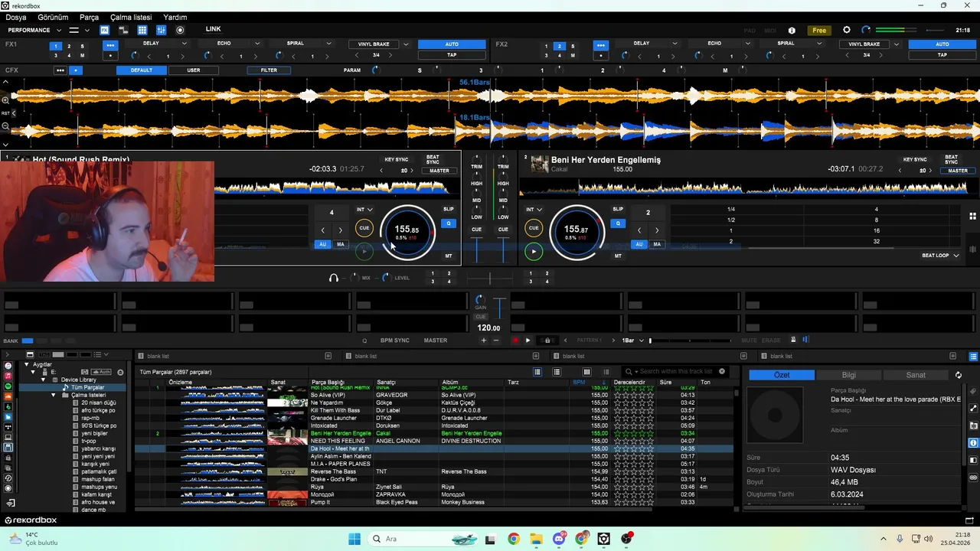
Task: Toggle MT master tempo on deck 2
Action: (618, 256)
